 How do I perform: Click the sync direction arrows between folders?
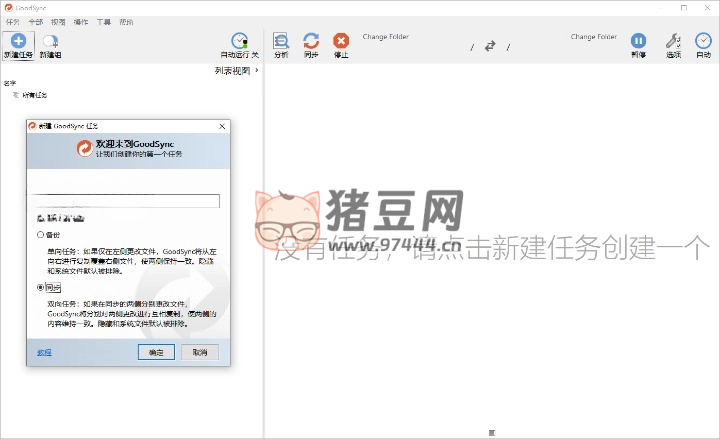490,46
